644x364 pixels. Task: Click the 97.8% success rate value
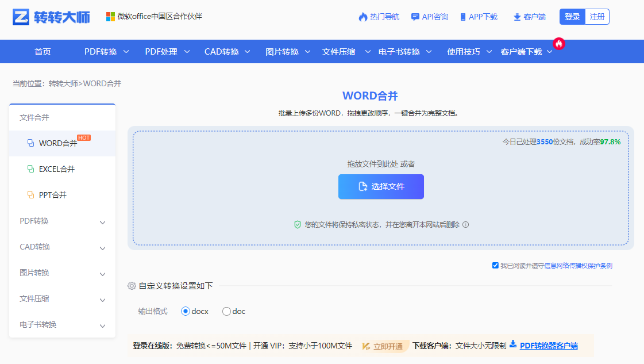pyautogui.click(x=610, y=142)
